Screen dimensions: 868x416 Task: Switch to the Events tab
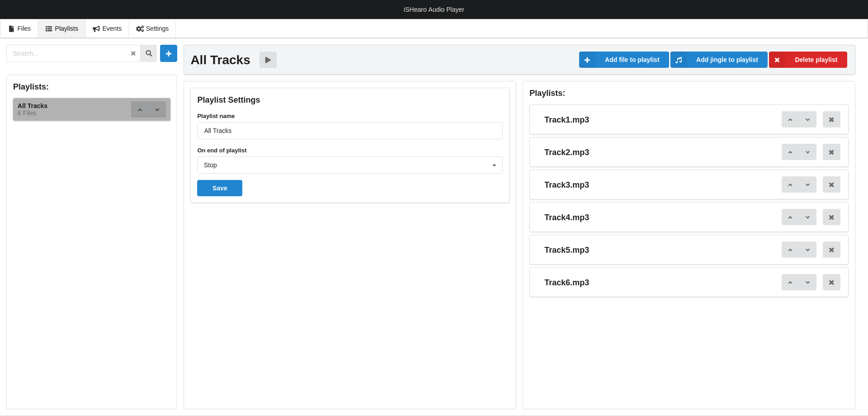[x=107, y=28]
